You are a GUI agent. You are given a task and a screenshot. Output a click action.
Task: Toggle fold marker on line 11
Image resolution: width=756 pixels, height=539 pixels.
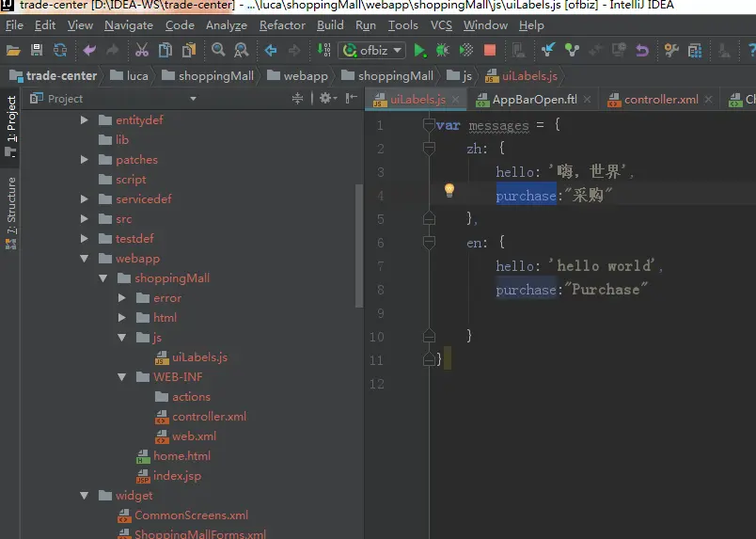(429, 359)
